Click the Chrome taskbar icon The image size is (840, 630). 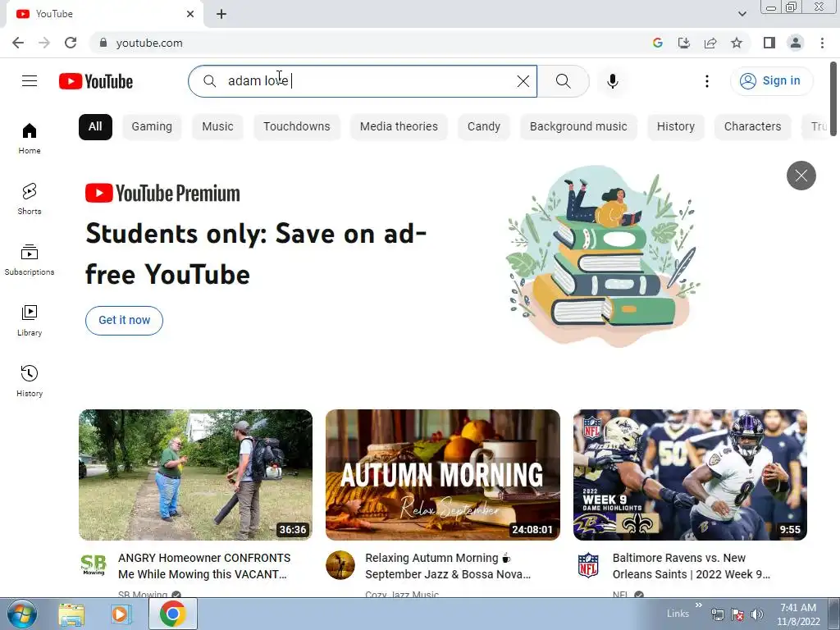tap(172, 614)
